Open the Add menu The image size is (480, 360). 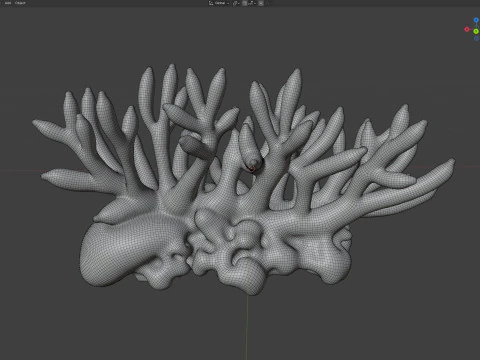8,3
